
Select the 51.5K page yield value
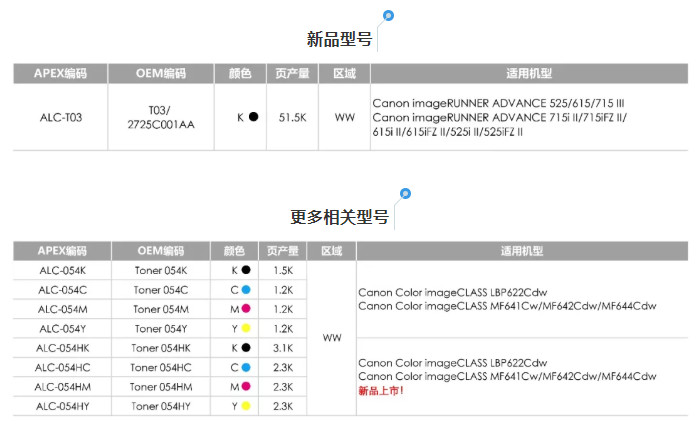pos(292,117)
